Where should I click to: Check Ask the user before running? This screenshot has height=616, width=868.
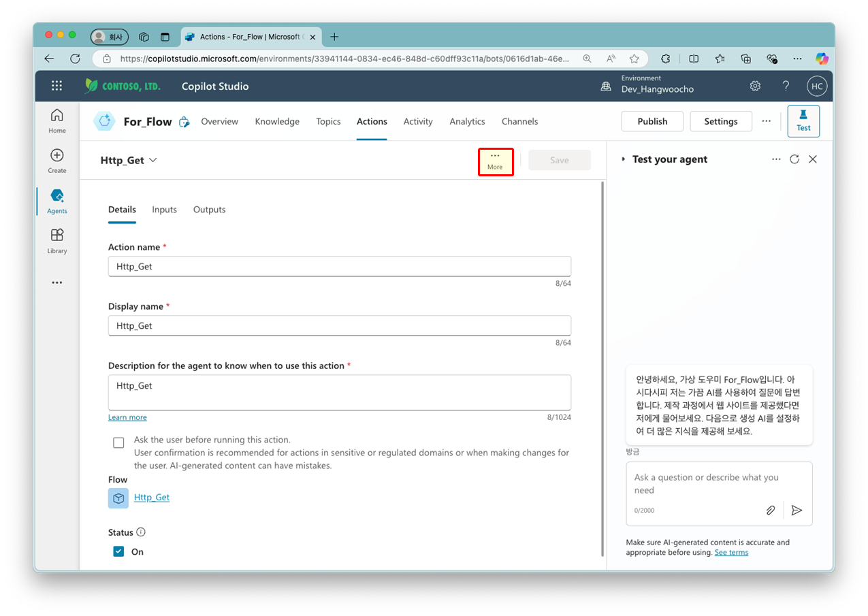[x=118, y=443]
